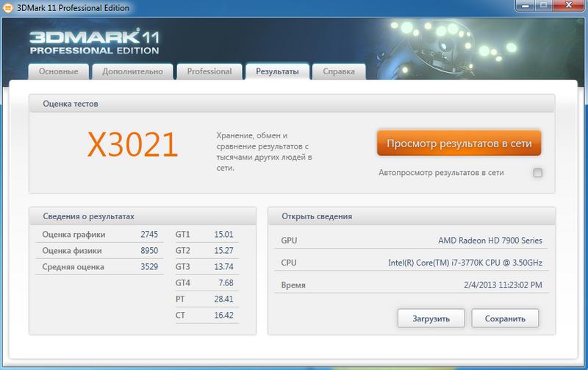
Task: Click the AMD Radeon HD 7900 Series text
Action: point(490,241)
